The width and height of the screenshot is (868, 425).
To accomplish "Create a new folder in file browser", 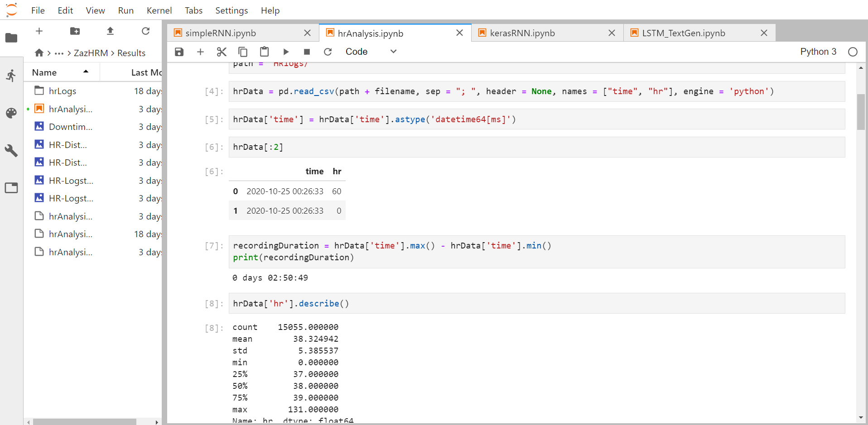I will (75, 31).
